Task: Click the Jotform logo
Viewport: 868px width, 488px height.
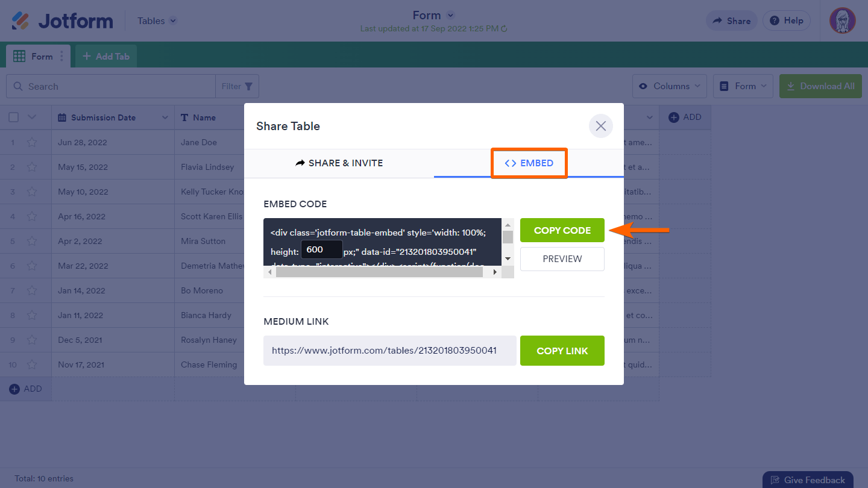Action: [x=62, y=21]
